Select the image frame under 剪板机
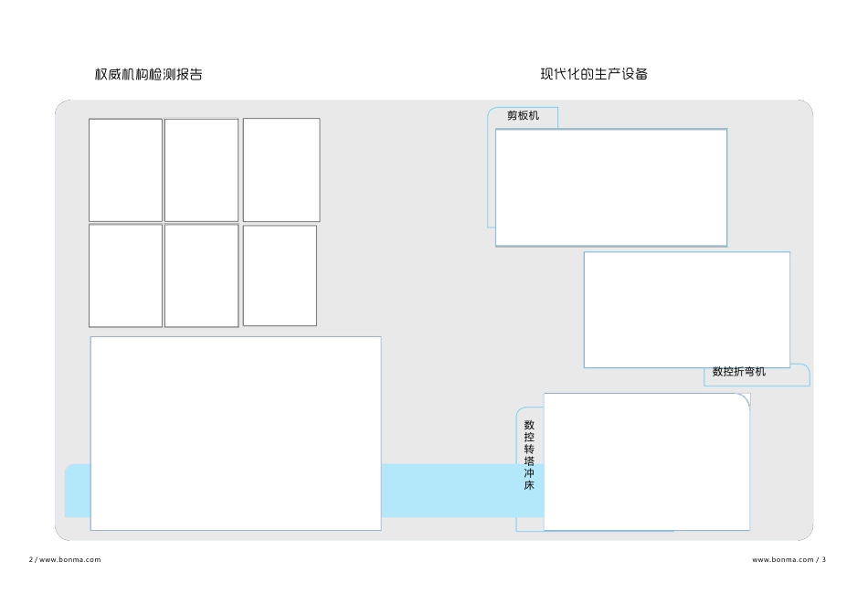This screenshot has width=868, height=593. click(x=611, y=187)
